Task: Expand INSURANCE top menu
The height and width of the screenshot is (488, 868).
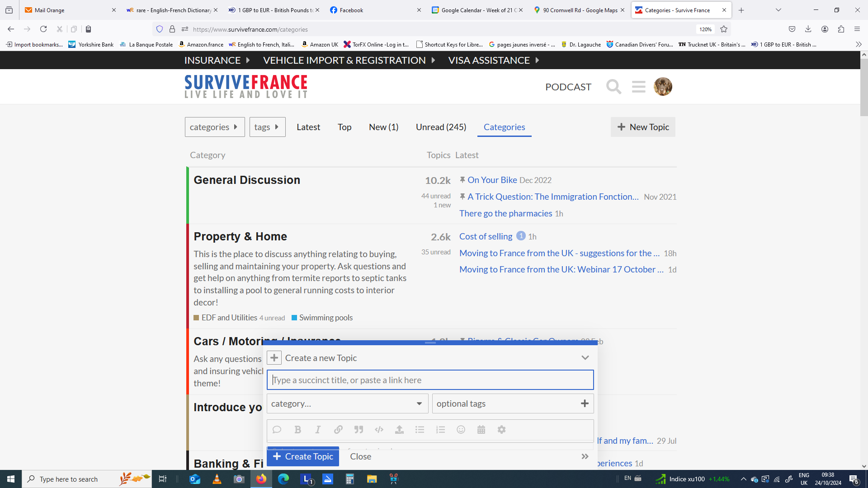Action: 217,60
